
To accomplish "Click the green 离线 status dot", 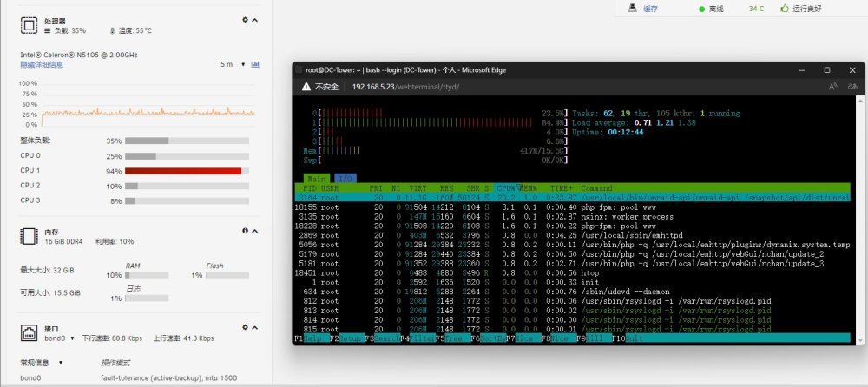I will tap(702, 10).
